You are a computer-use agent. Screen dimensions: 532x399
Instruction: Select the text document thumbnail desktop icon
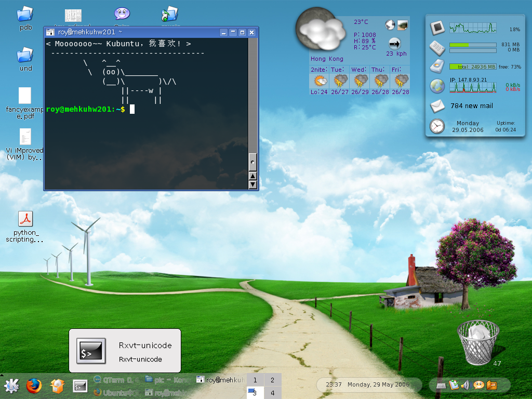(x=73, y=16)
